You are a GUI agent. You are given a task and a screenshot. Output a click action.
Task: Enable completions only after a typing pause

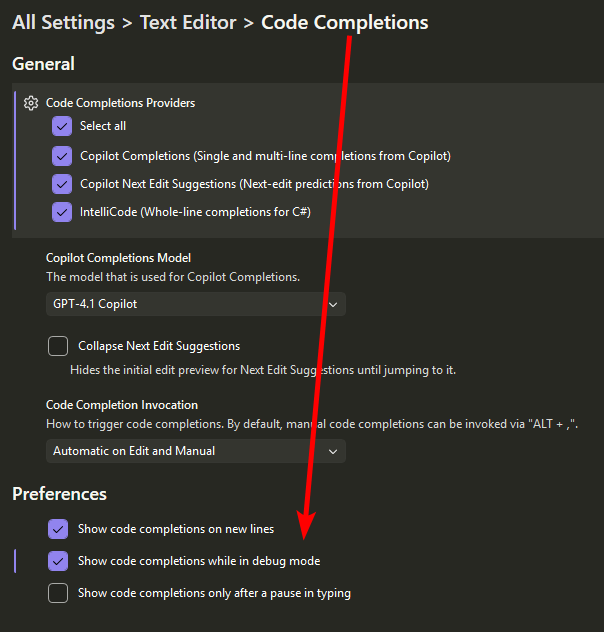click(x=58, y=593)
